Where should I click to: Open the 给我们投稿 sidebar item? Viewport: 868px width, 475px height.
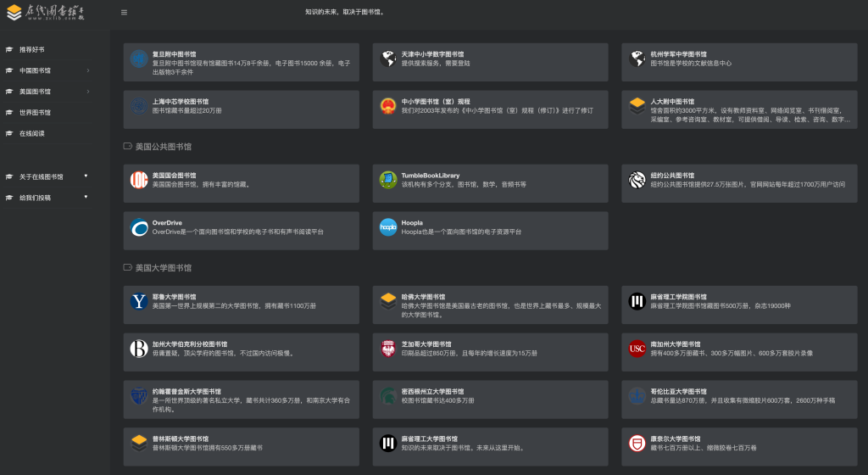[x=35, y=198]
